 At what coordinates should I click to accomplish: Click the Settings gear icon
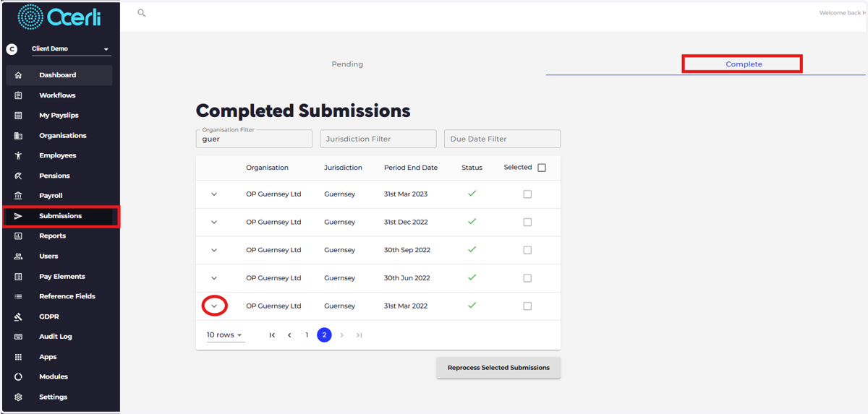click(x=19, y=397)
